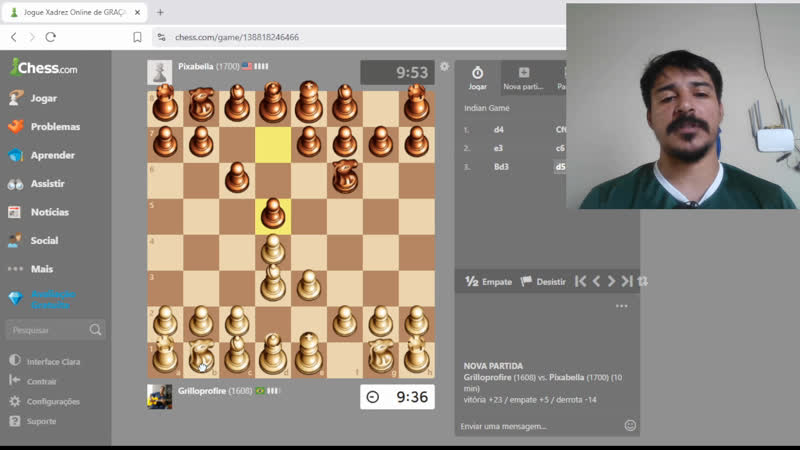This screenshot has width=800, height=450.
Task: Open Grilloprofire avatar thumbnail
Action: click(x=160, y=397)
